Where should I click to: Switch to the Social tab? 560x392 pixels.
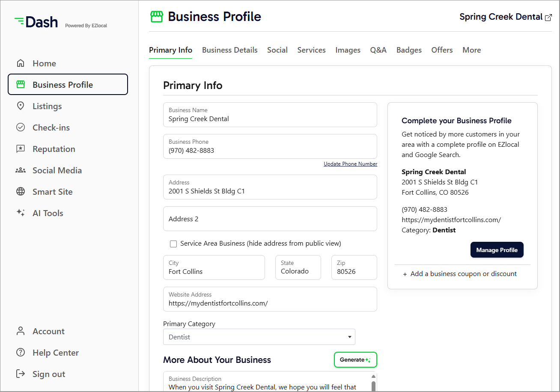coord(277,50)
